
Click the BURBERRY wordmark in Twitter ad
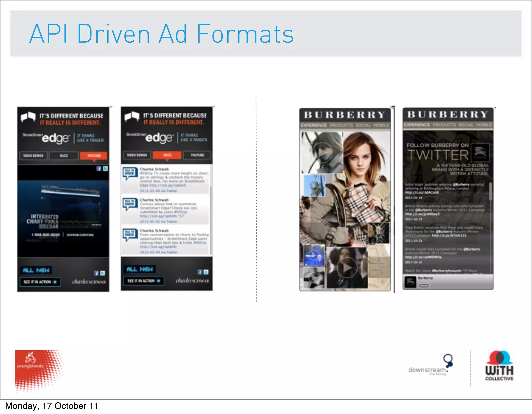pyautogui.click(x=448, y=114)
